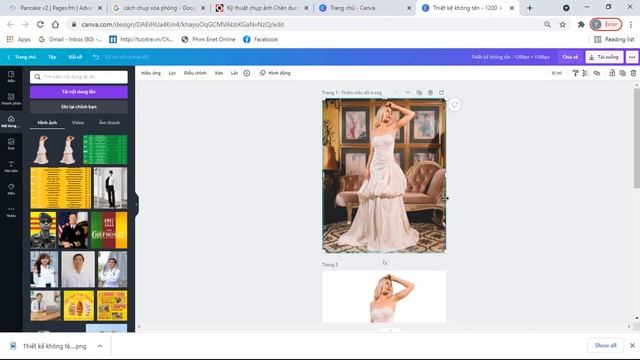Screen dimensions: 640x360
Task: Switch to the Hình ảnh tab
Action: [x=47, y=122]
